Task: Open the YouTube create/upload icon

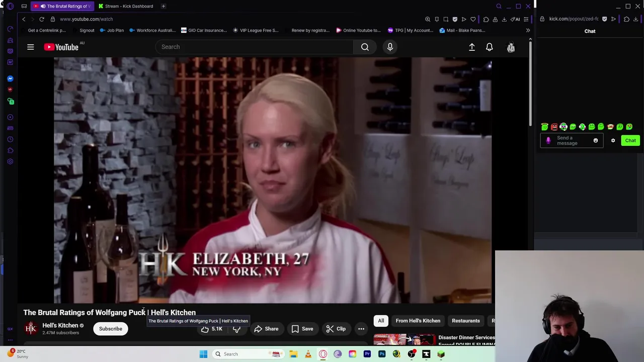Action: click(472, 47)
